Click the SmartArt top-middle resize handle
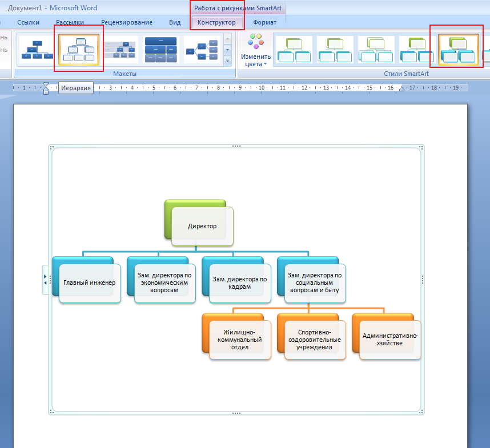 [x=236, y=146]
